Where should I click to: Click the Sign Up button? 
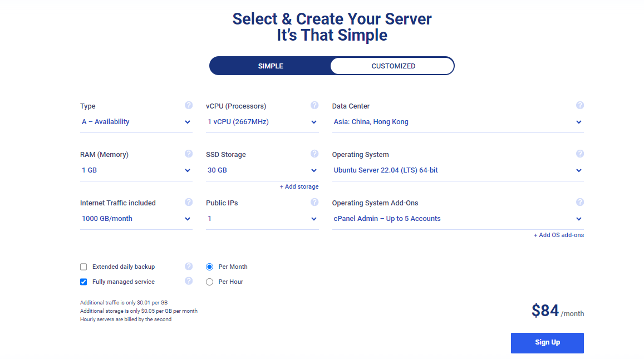point(547,342)
